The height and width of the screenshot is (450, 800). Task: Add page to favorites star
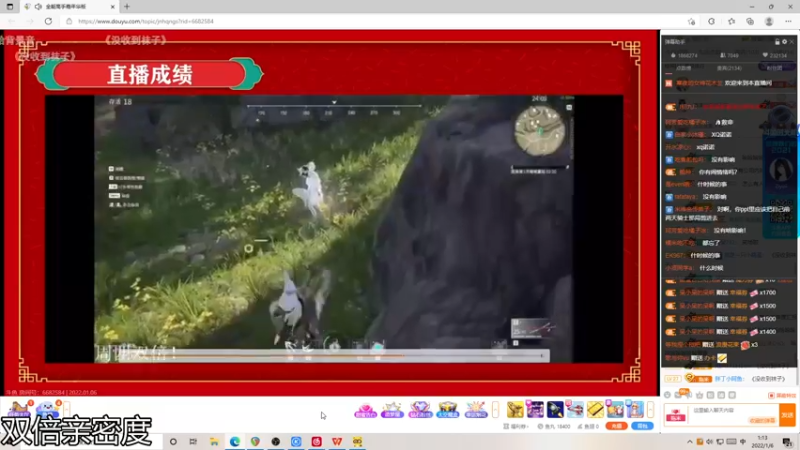[x=691, y=21]
